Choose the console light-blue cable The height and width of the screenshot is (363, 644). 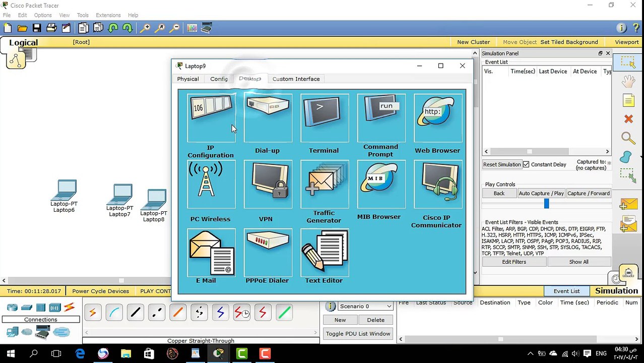point(114,313)
